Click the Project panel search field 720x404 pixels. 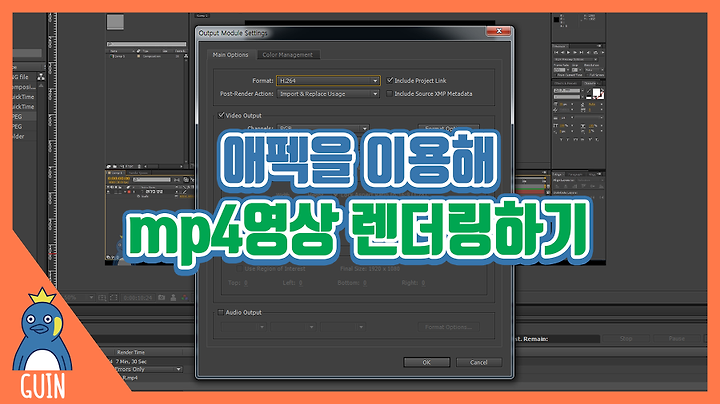146,44
